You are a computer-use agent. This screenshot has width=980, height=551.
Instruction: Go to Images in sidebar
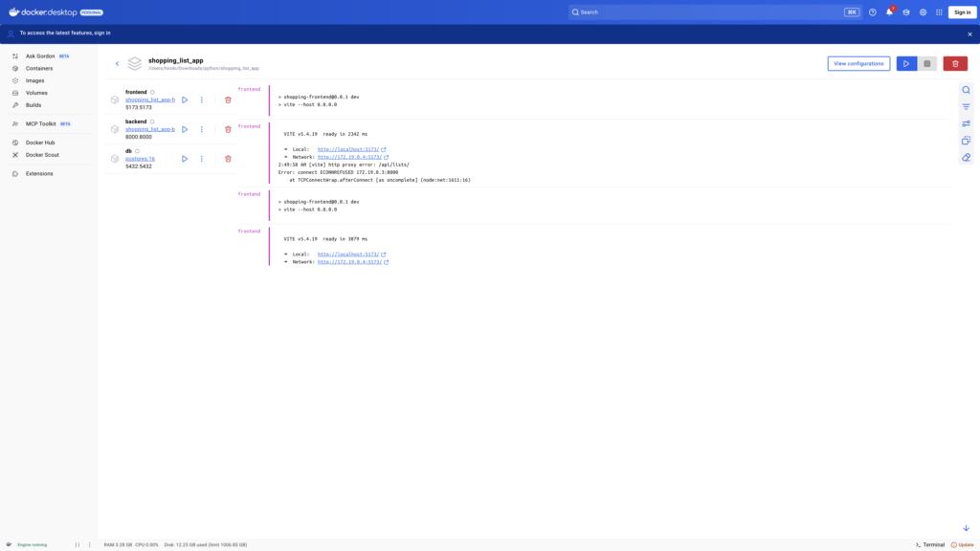(34, 80)
